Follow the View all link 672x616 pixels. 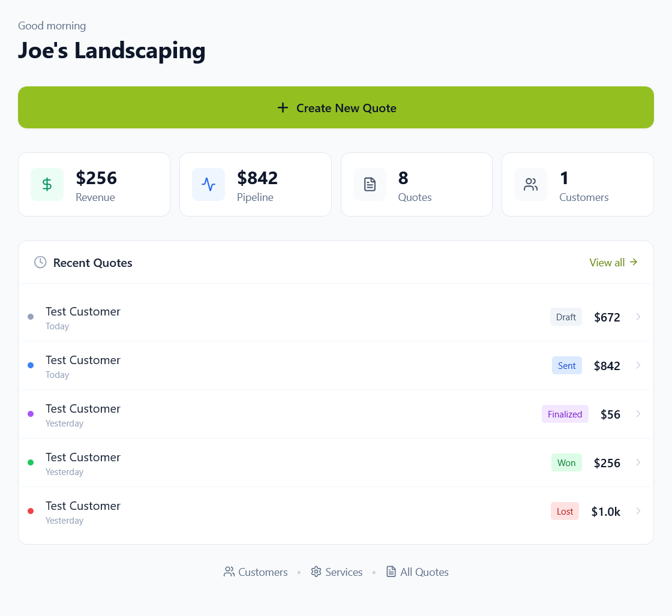[613, 263]
